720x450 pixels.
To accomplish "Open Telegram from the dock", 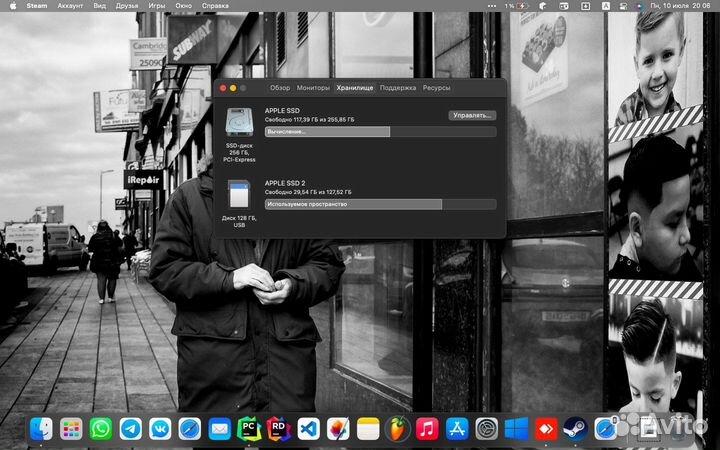I will click(x=130, y=429).
